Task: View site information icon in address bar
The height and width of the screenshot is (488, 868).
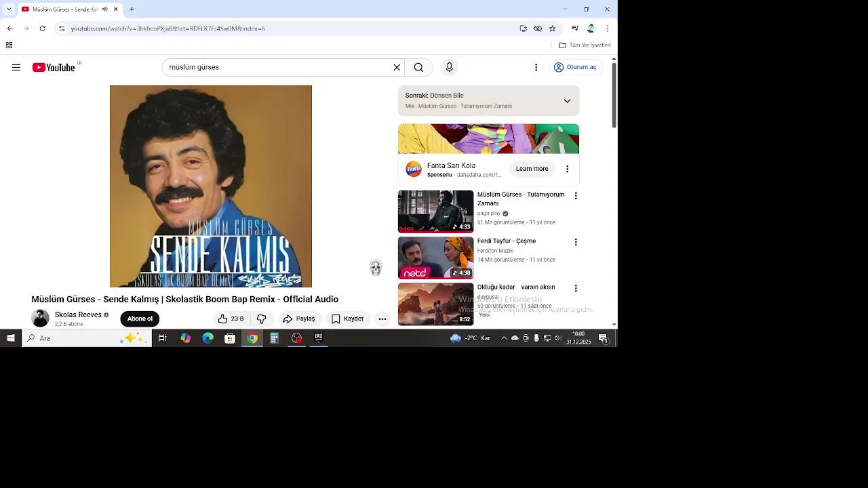Action: [61, 28]
